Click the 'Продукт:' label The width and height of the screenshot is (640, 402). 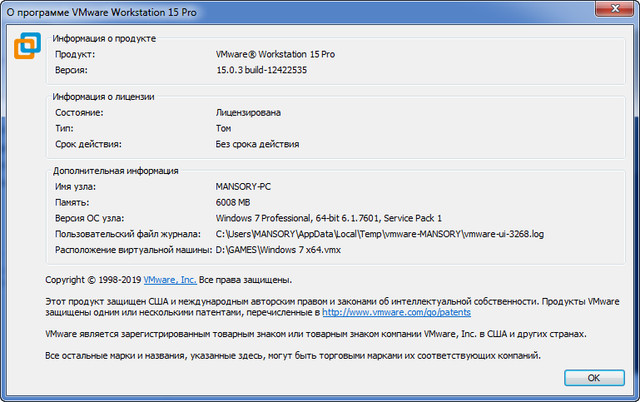click(x=75, y=54)
